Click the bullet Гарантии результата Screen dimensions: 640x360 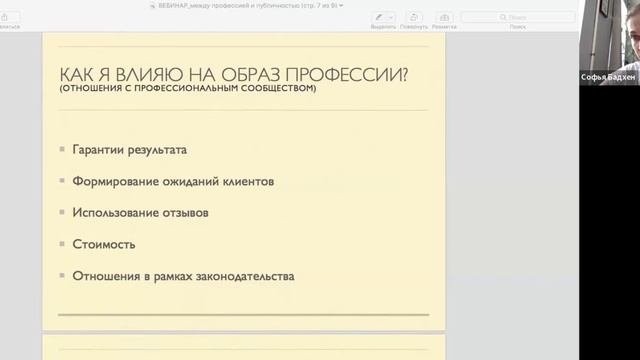[129, 150]
